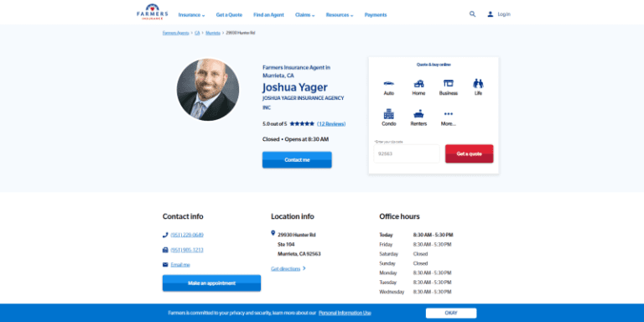Click the Contact me button
644x322 pixels.
(297, 160)
